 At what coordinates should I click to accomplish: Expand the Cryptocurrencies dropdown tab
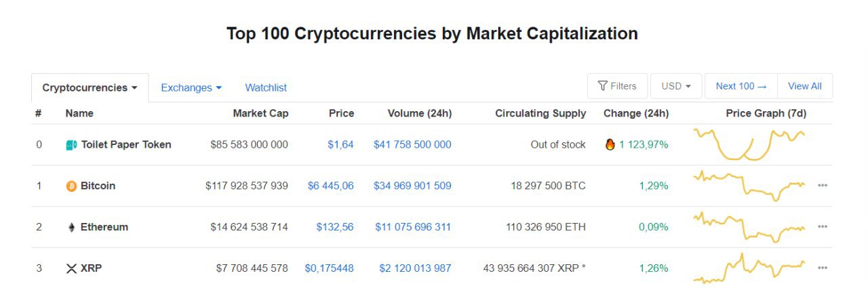pos(90,87)
